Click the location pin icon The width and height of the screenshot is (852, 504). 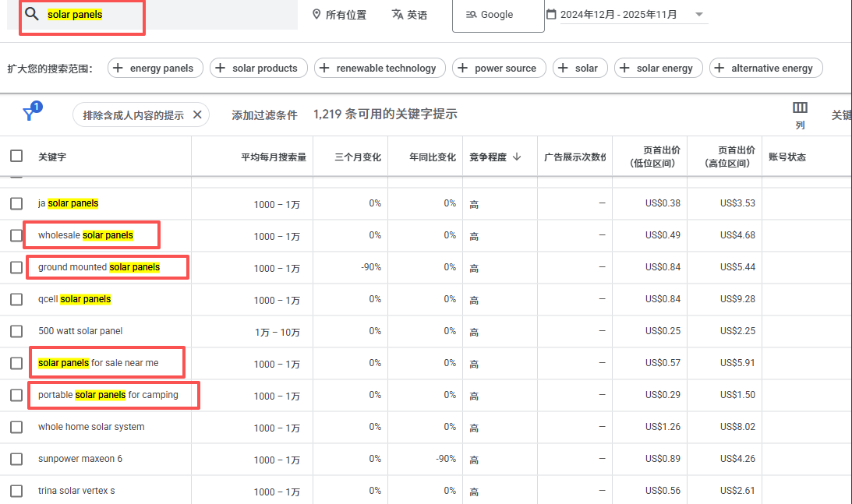[316, 15]
